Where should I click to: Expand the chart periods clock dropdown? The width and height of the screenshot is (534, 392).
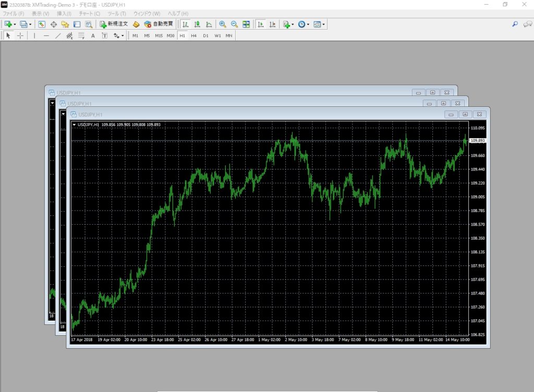pos(308,24)
